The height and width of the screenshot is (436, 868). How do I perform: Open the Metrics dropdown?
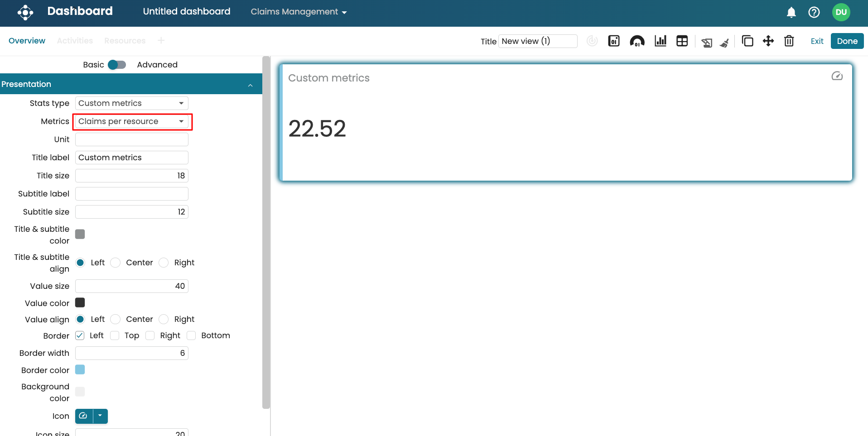[x=131, y=121]
